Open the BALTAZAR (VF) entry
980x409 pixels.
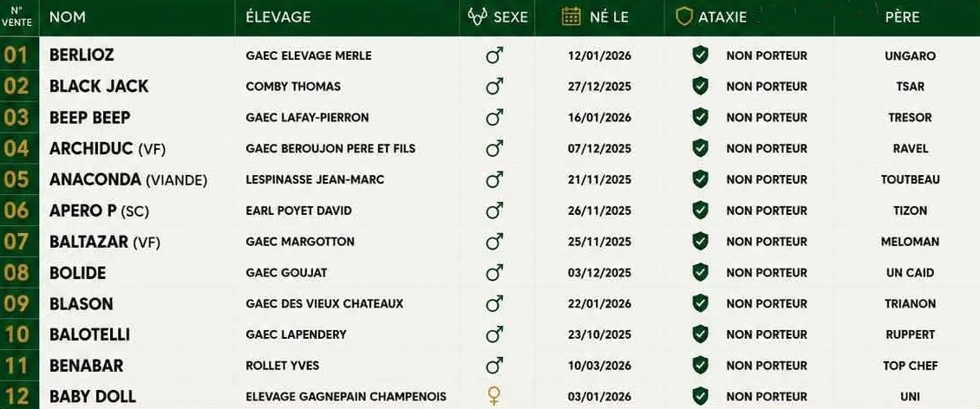coord(105,242)
